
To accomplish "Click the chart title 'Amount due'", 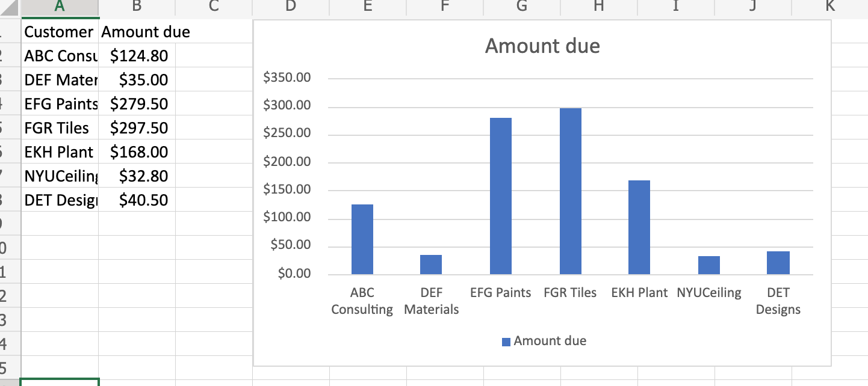I will click(542, 45).
